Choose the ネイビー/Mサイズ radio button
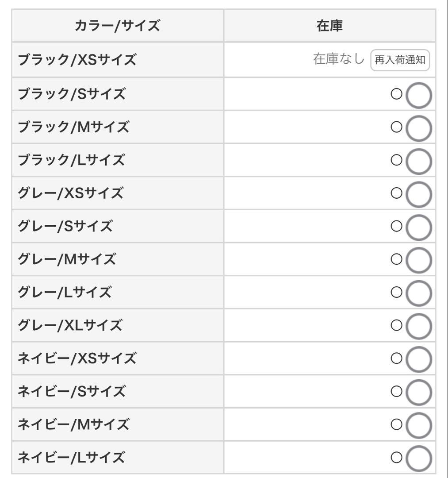The image size is (448, 478). [x=418, y=425]
